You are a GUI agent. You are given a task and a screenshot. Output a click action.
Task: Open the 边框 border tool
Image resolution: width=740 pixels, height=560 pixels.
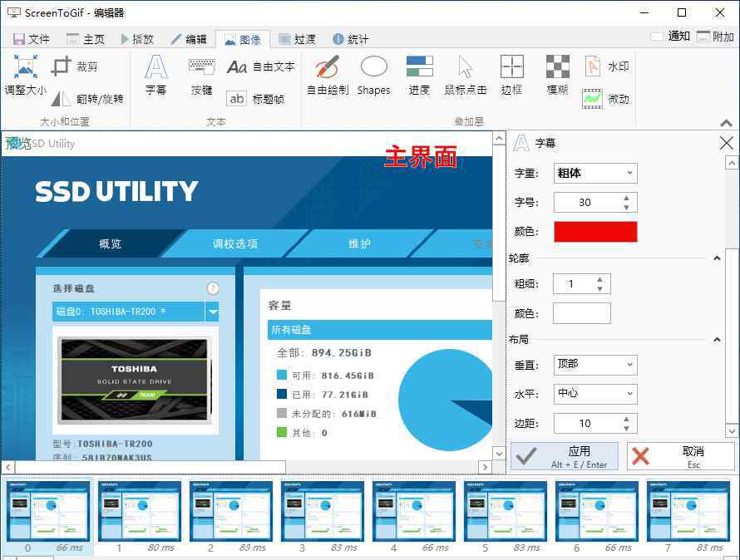click(511, 76)
